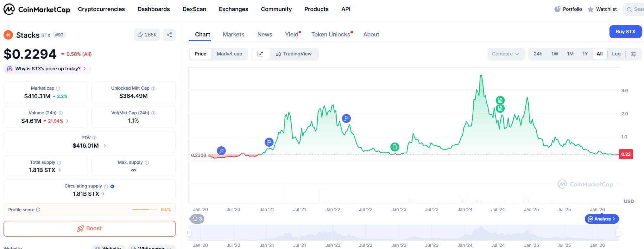The image size is (644, 249).
Task: Click the AI icon beside price question
Action: point(10,69)
